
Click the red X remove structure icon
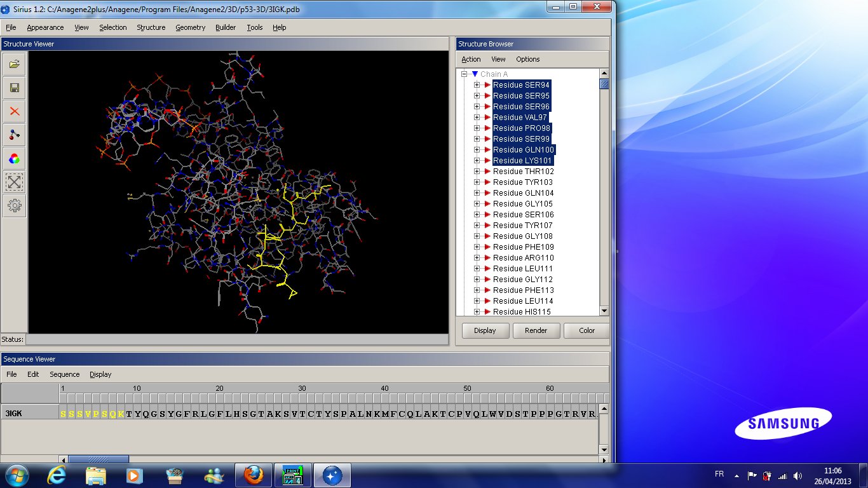pyautogui.click(x=15, y=111)
